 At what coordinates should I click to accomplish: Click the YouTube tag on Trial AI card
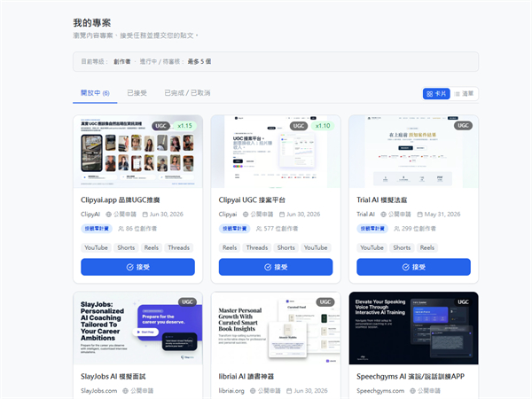coord(372,247)
